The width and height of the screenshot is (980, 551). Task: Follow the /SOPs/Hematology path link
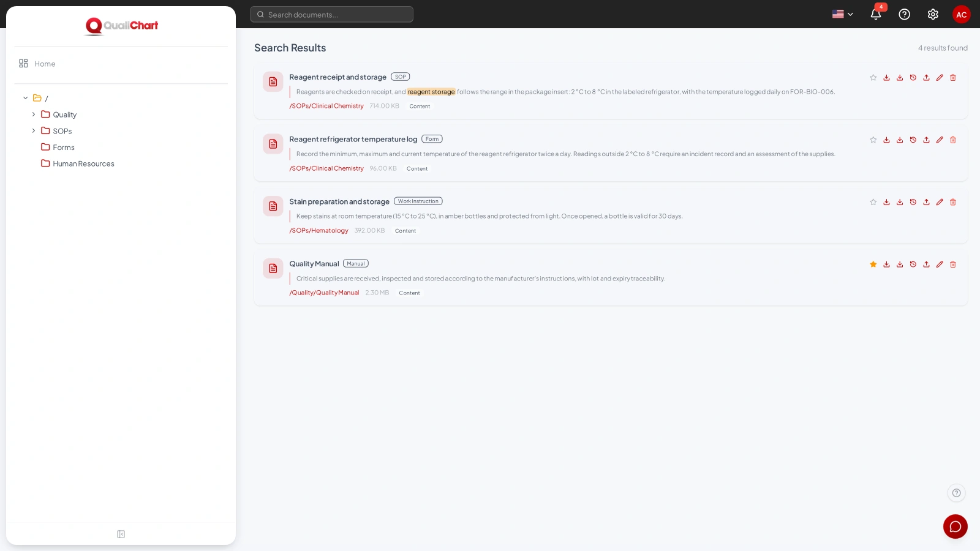pyautogui.click(x=318, y=231)
